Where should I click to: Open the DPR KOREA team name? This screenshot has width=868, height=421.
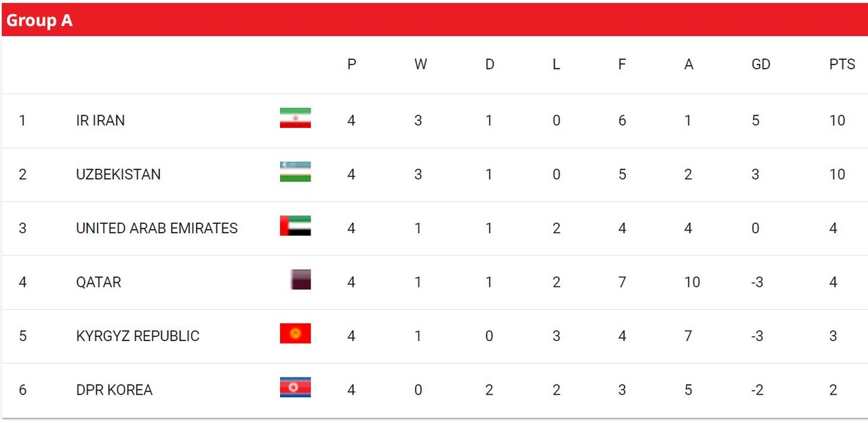114,390
